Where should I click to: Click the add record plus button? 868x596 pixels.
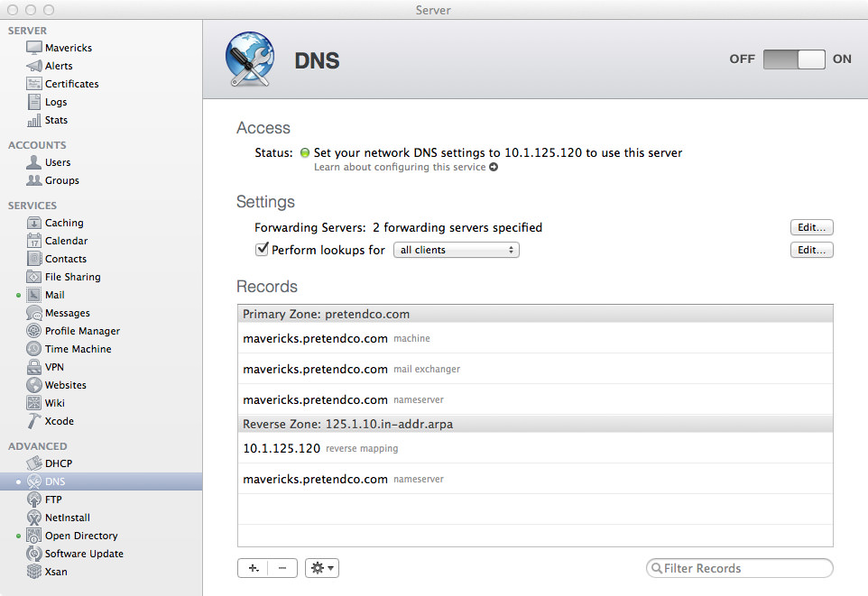coord(253,568)
